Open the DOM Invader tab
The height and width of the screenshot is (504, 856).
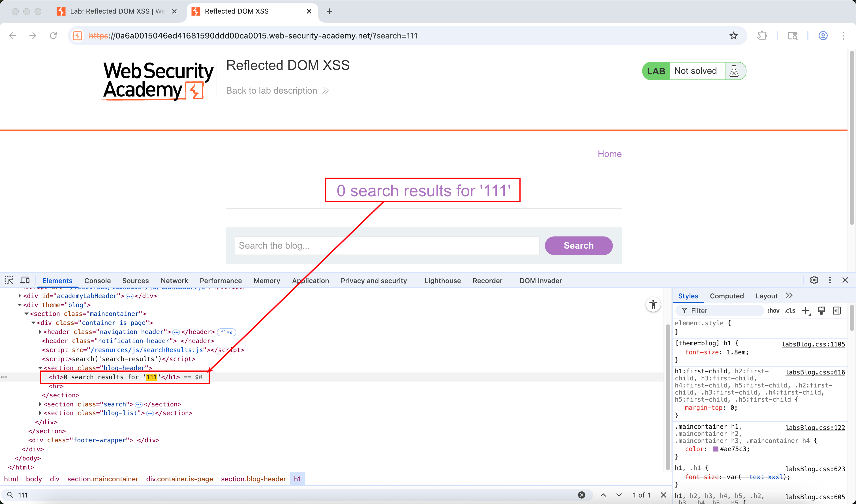(x=541, y=281)
